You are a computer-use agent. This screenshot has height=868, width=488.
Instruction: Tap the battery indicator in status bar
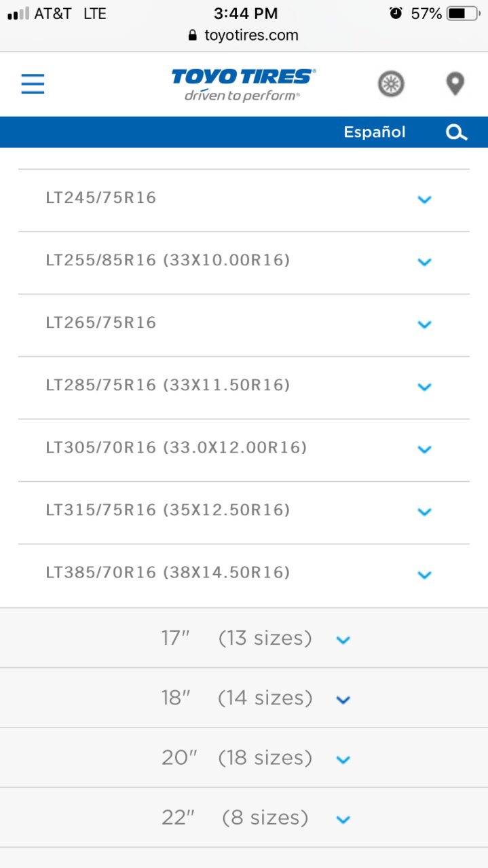pyautogui.click(x=464, y=14)
